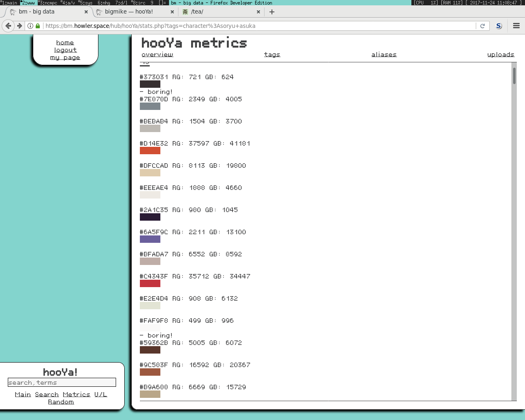Open a new tab with plus button
525x420 pixels.
coord(272,12)
